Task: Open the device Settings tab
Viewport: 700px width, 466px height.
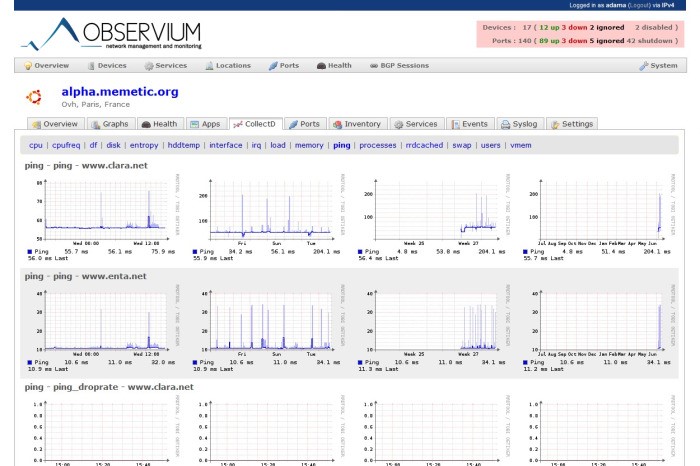Action: [571, 124]
